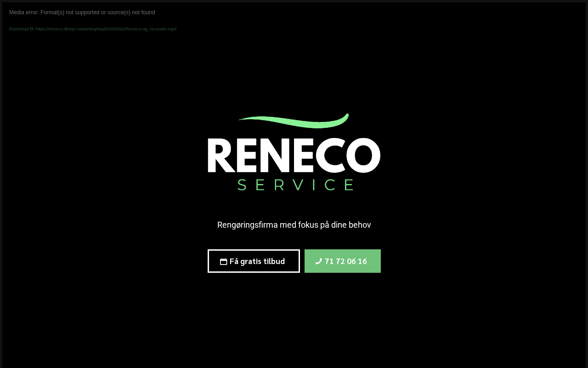The image size is (588, 368).
Task: Click the letter R in RENECO
Action: point(222,155)
